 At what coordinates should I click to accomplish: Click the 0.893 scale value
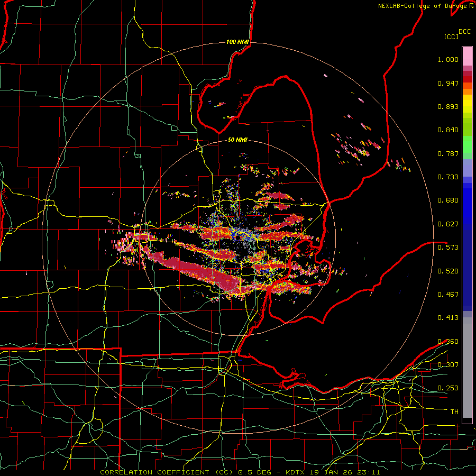click(448, 106)
